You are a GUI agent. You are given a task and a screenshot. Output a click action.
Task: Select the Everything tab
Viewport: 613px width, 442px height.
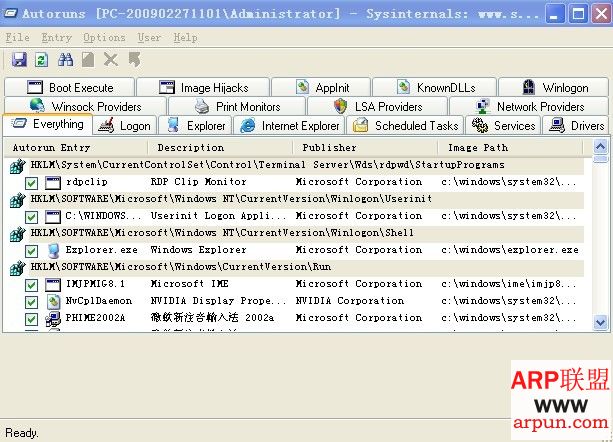(47, 124)
